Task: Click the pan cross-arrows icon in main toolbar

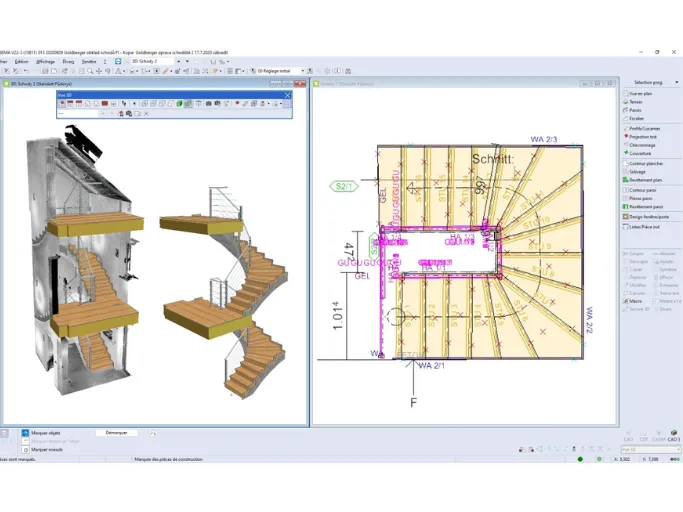Action: (x=99, y=71)
